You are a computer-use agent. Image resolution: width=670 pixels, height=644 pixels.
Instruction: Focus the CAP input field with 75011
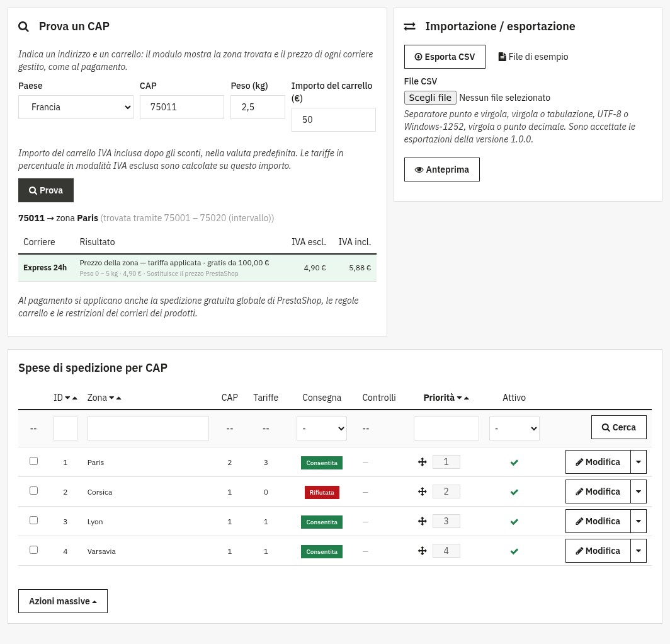[x=181, y=107]
